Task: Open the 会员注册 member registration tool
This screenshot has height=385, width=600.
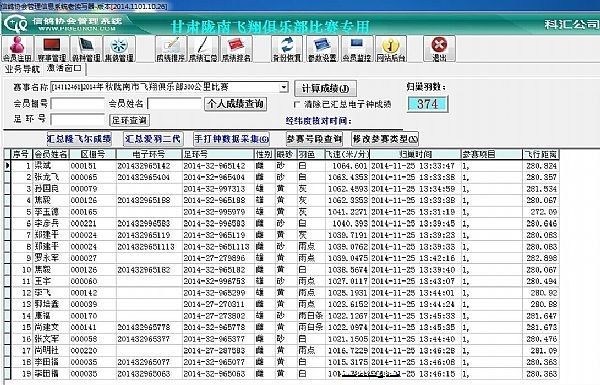Action: (x=17, y=49)
